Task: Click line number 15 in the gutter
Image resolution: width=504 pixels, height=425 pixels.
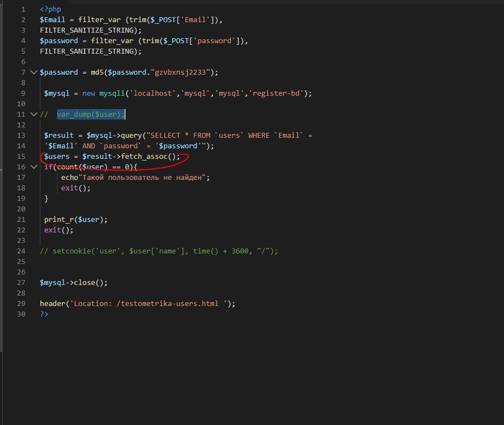Action: pyautogui.click(x=21, y=157)
